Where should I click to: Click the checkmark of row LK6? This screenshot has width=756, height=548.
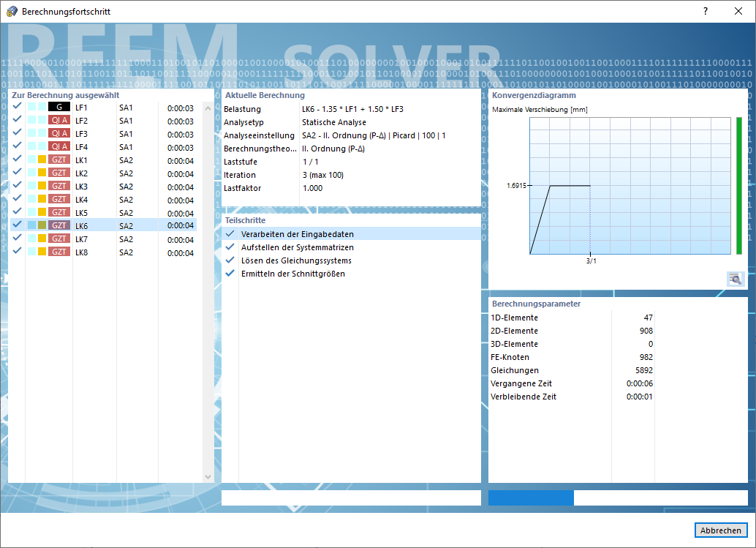[x=17, y=224]
